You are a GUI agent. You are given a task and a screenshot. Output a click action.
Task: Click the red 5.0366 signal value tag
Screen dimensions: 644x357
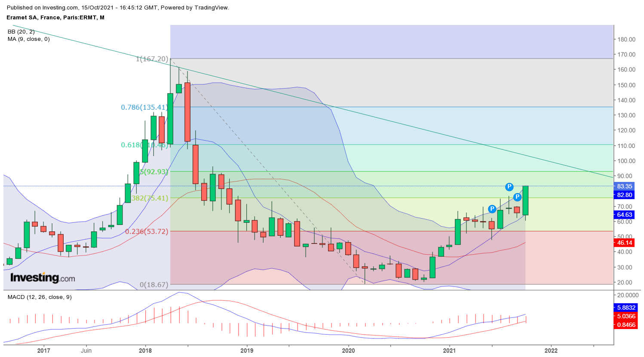pos(626,316)
